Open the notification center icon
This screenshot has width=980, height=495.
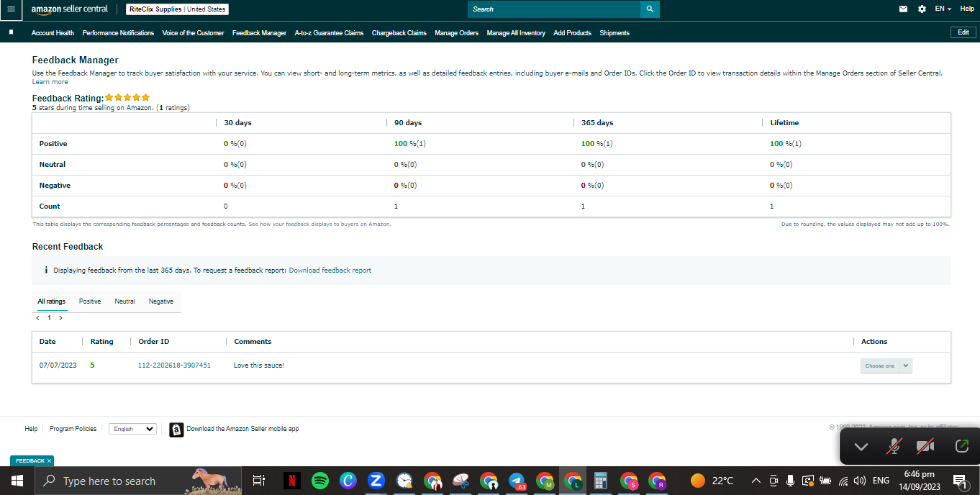click(x=960, y=481)
